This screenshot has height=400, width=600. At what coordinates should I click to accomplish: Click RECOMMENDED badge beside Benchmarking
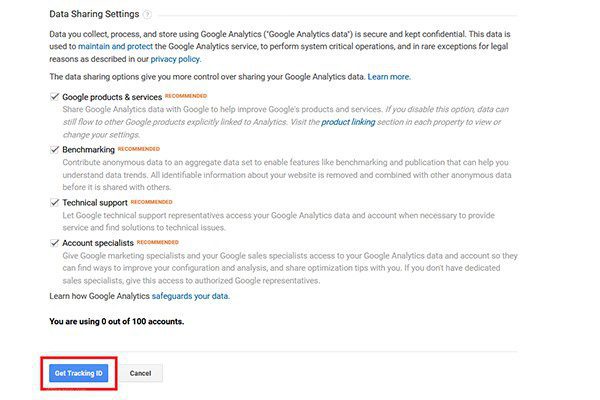[139, 149]
